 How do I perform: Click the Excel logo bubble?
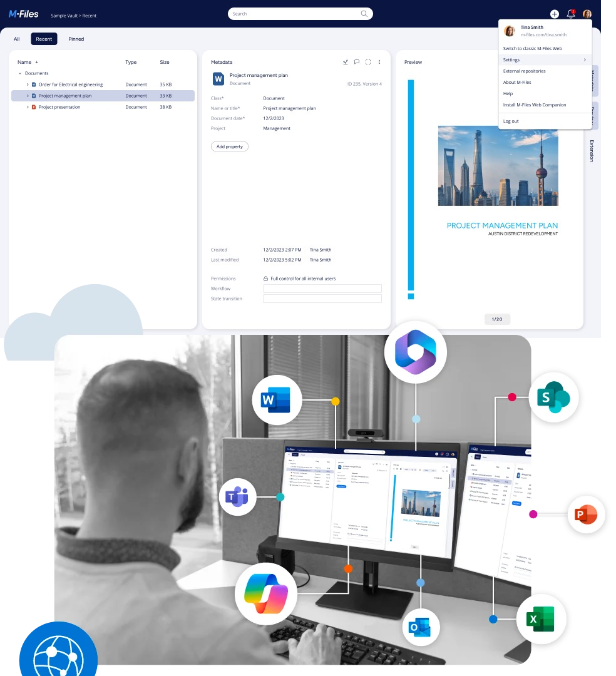click(x=541, y=619)
